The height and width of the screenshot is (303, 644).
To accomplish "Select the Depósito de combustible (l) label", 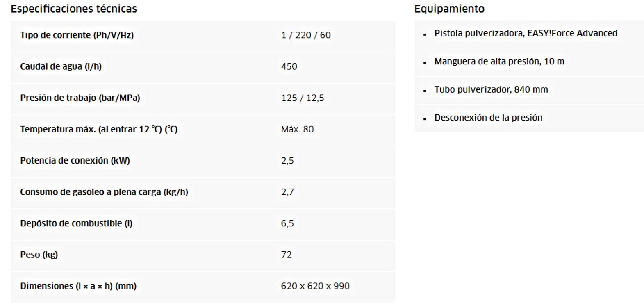I will coord(76,223).
